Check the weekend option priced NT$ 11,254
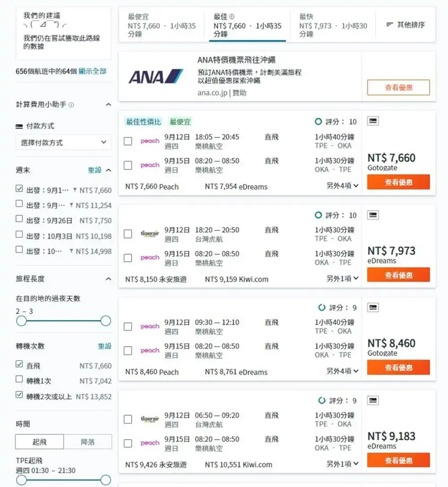The width and height of the screenshot is (448, 487). [19, 203]
